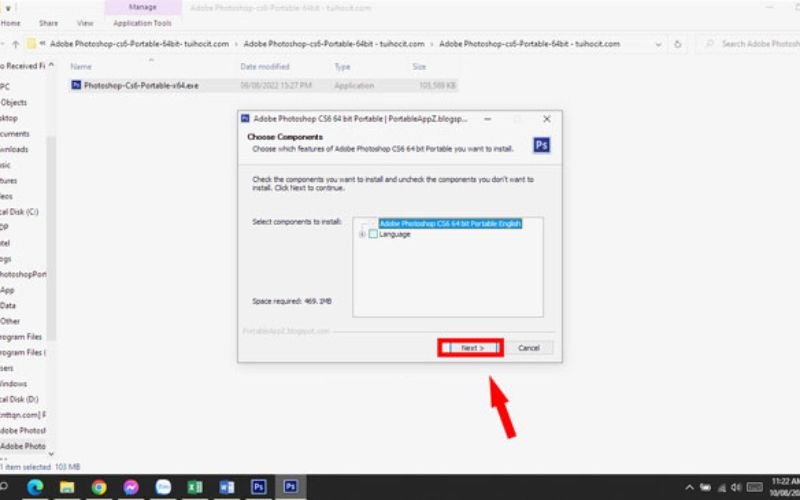Close the Photoshop installer dialog
The image size is (800, 500).
[x=547, y=119]
